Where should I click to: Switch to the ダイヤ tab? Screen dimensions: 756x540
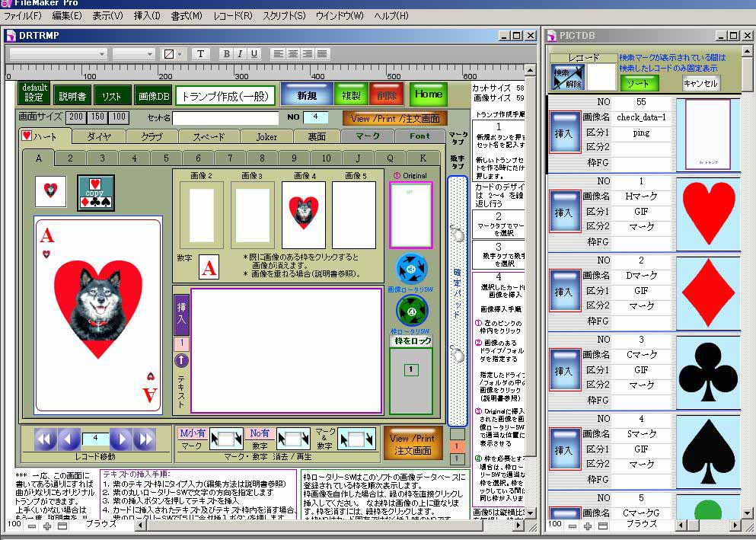pos(99,136)
